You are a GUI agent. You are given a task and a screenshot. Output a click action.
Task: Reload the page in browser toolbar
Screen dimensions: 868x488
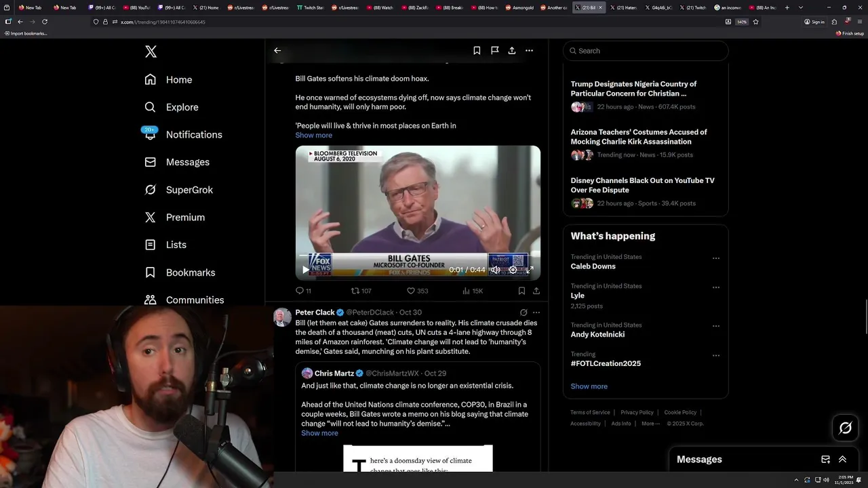[44, 22]
